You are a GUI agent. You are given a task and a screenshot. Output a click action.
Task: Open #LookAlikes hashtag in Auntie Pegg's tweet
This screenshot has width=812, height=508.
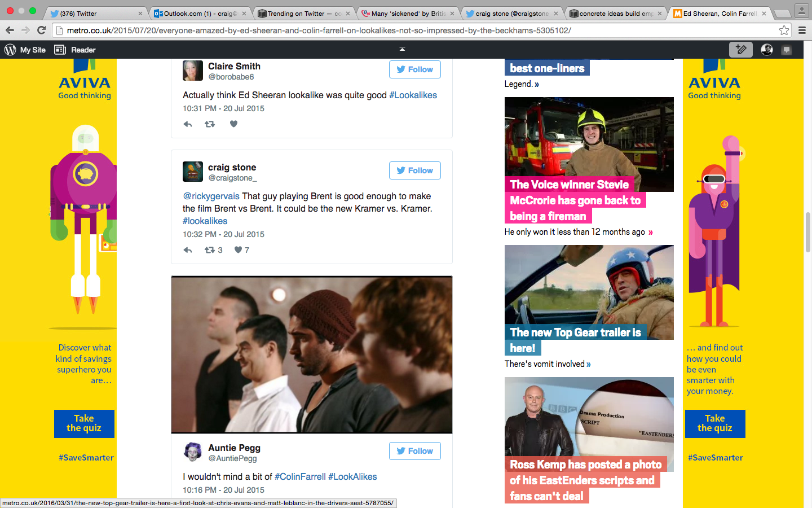(x=352, y=476)
